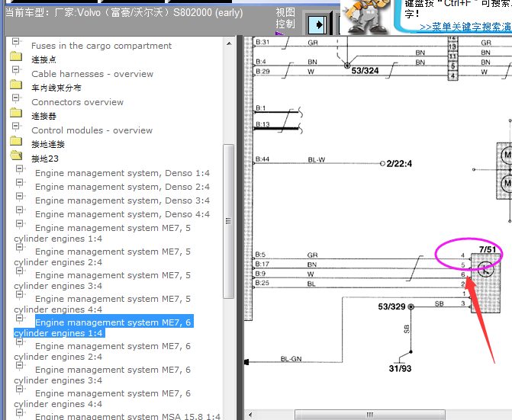The image size is (512, 420).
Task: Click page icon beside Denso 1:4 entry
Action: click(21, 169)
